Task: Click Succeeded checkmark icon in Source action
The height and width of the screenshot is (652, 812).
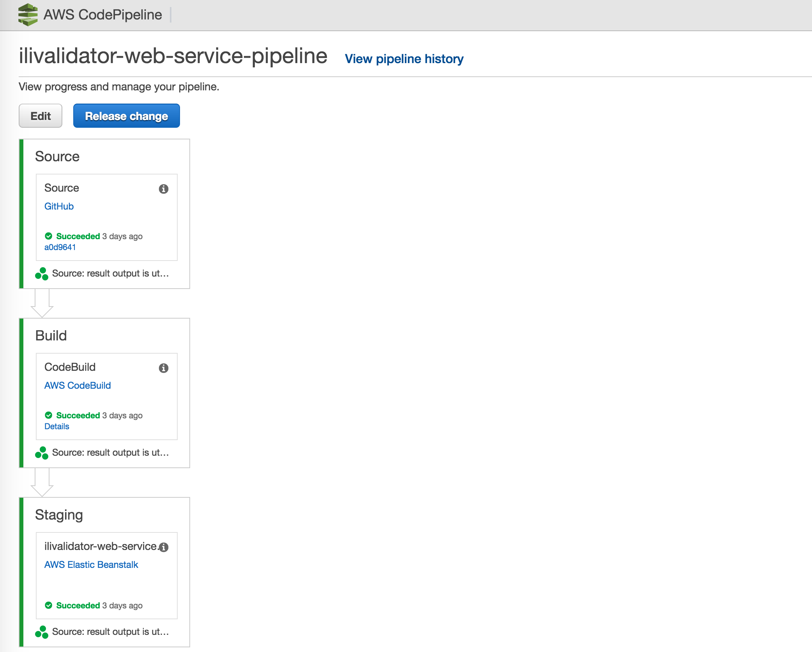Action: tap(49, 236)
